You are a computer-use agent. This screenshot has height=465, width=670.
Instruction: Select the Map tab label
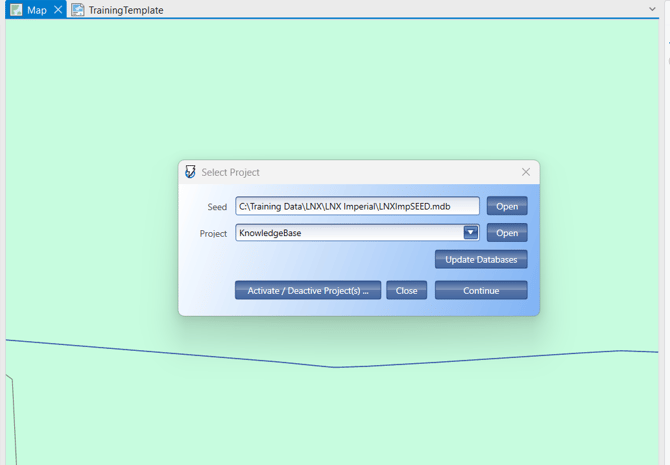point(37,10)
